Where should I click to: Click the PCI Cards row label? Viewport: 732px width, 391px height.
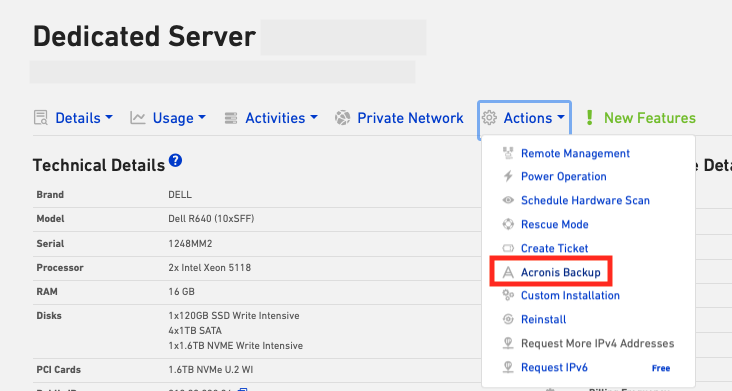[x=59, y=370]
